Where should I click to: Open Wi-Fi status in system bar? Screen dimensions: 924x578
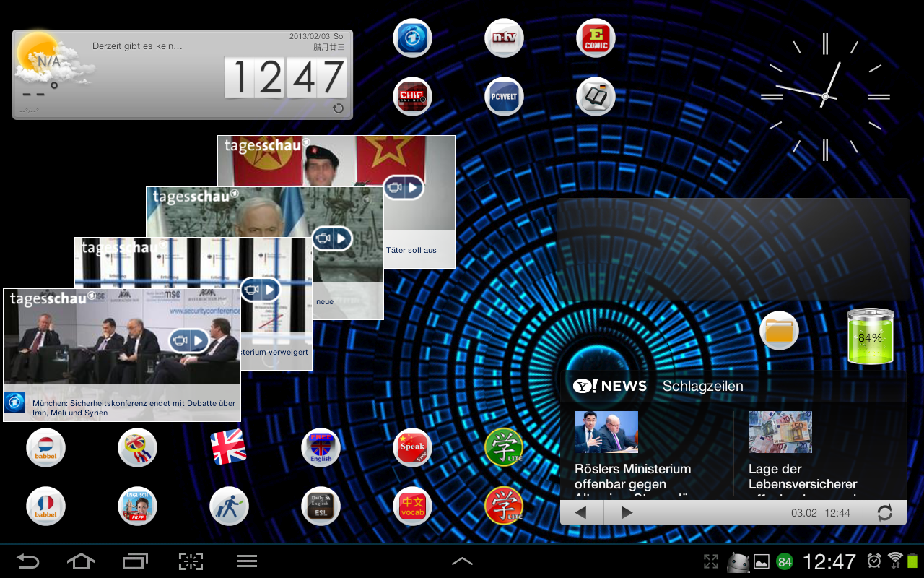coord(895,560)
